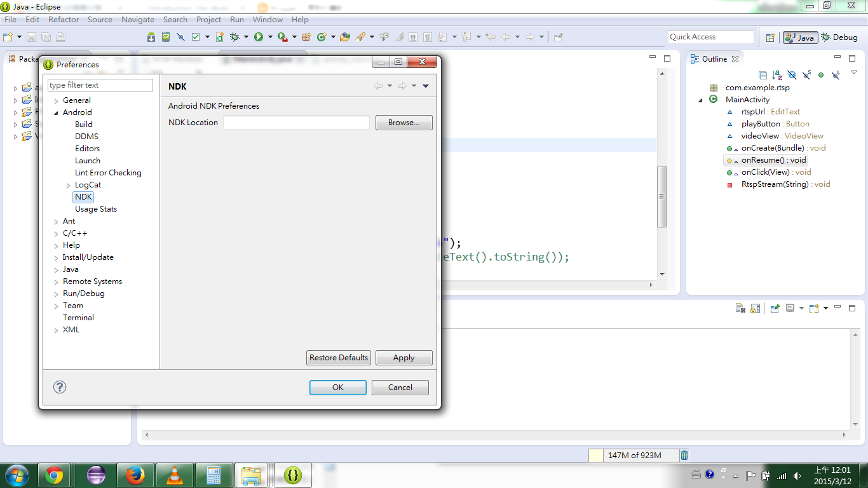The height and width of the screenshot is (488, 868).
Task: Click the Open Type folder icon
Action: (x=345, y=37)
